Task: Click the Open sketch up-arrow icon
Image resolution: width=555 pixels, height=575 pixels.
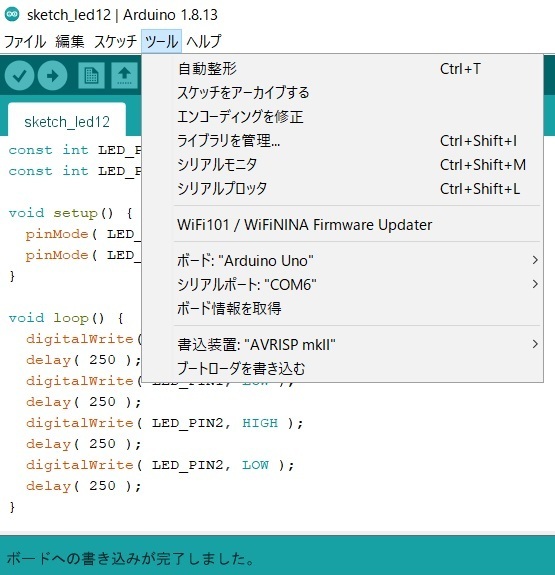Action: pos(124,76)
